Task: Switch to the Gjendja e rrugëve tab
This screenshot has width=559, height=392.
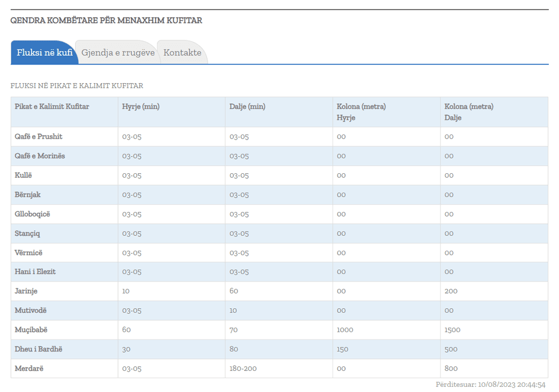Action: (x=118, y=52)
